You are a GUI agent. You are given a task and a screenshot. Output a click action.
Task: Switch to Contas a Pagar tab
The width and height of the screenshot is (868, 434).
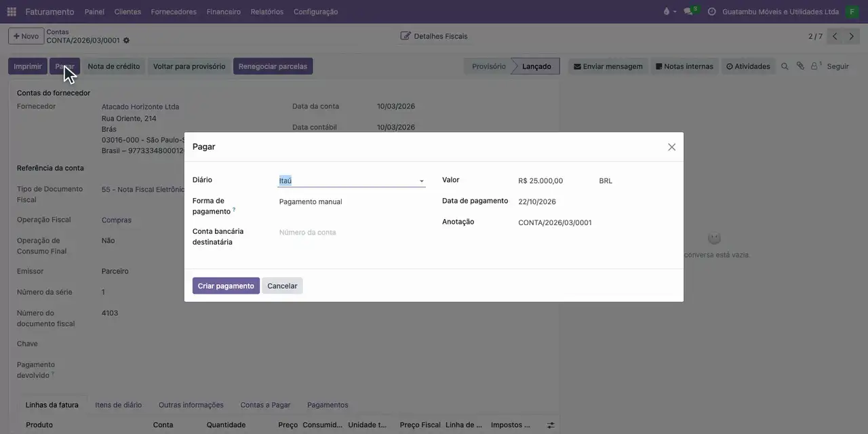tap(265, 405)
